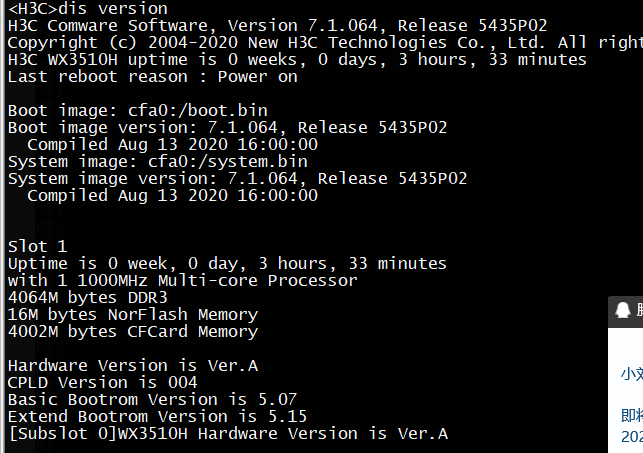Click the 'Boot image: cfa0:/boot.bin' line
643x453 pixels.
point(137,110)
